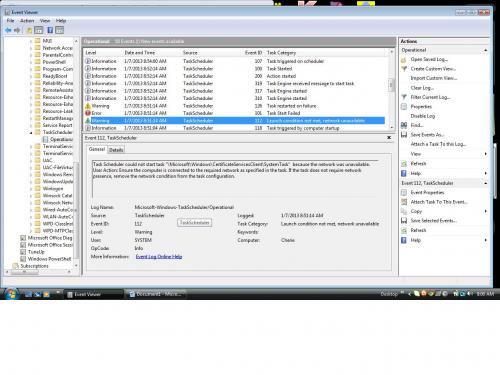Click the volume icon in the system tray
Image resolution: width=500 pixels, height=375 pixels.
point(470,294)
